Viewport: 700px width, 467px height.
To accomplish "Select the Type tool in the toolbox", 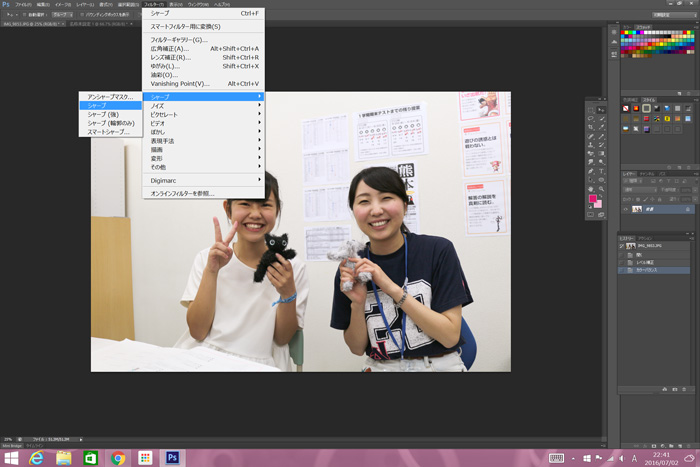I will pos(600,171).
